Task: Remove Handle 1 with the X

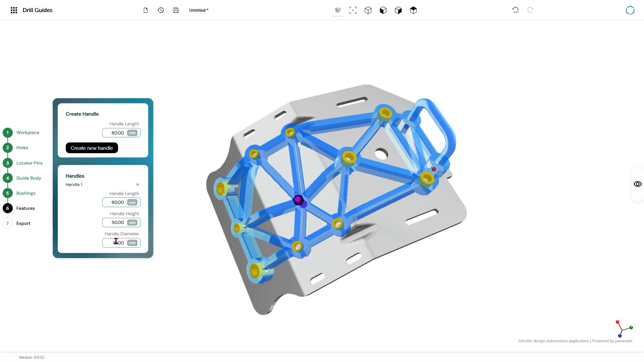Action: [138, 185]
